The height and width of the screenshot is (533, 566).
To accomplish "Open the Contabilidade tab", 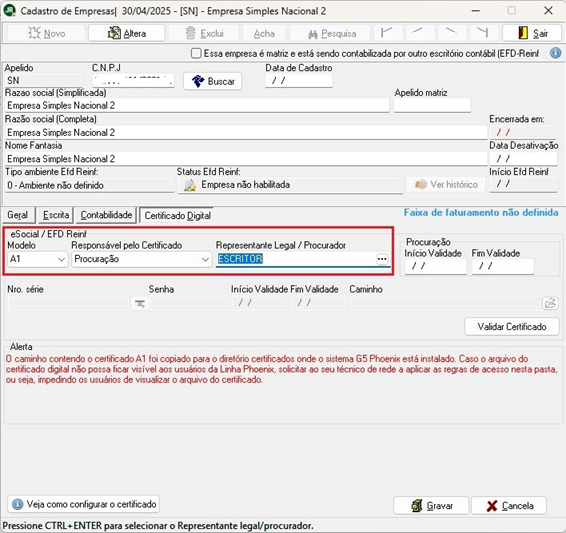I will point(106,215).
